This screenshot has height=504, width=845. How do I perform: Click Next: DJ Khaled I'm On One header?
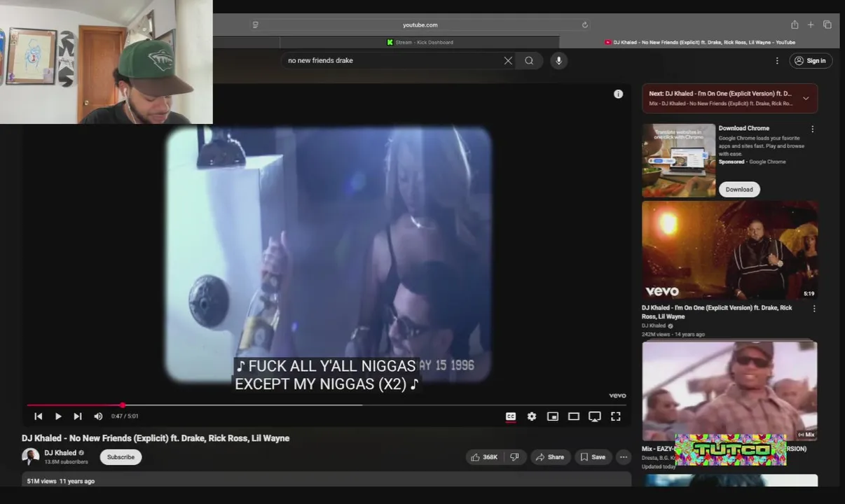[720, 94]
